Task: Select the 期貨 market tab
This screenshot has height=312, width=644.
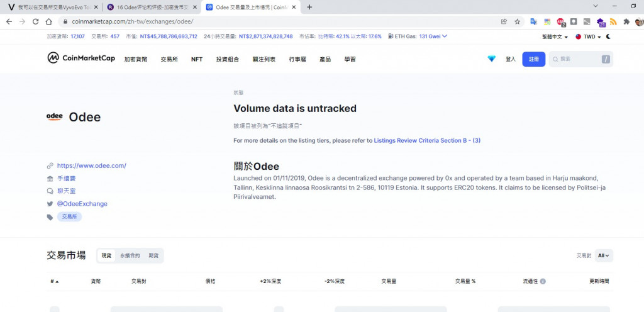Action: [x=153, y=255]
